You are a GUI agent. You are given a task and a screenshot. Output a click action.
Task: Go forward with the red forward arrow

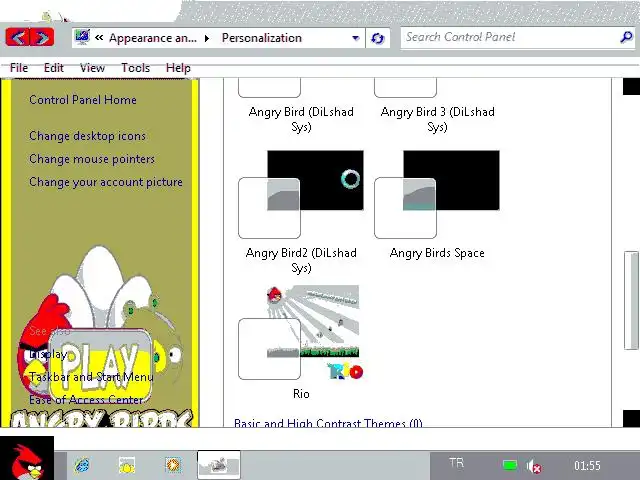pos(42,38)
